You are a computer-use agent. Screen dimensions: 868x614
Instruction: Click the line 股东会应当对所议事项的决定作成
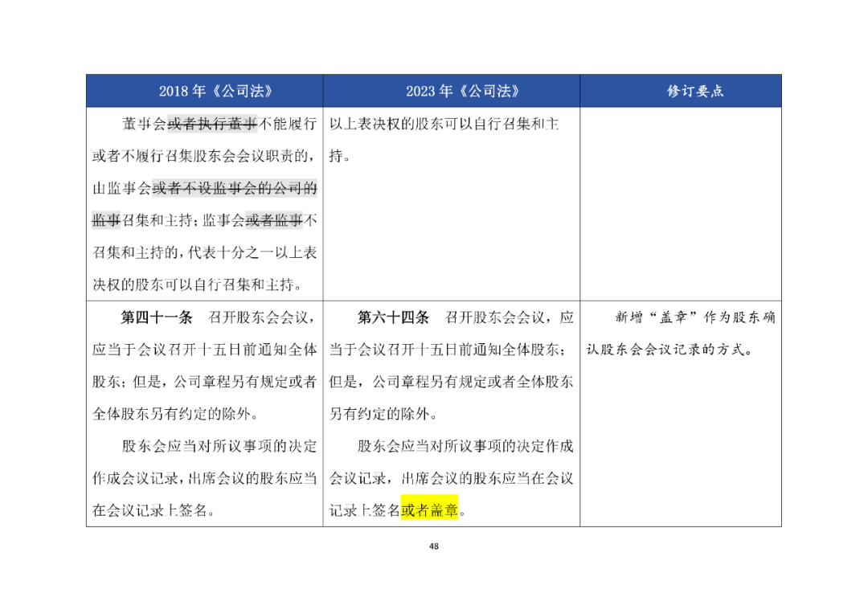[465, 446]
